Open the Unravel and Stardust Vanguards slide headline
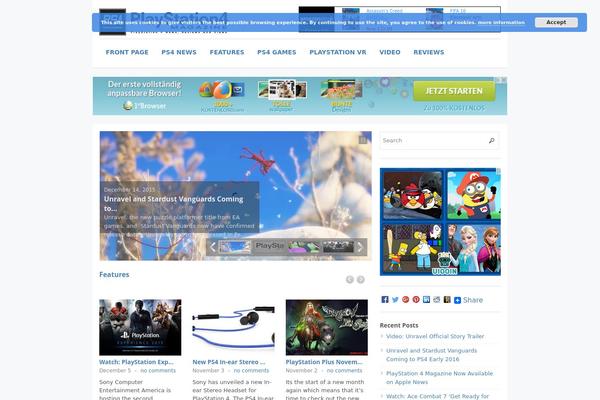 click(173, 204)
